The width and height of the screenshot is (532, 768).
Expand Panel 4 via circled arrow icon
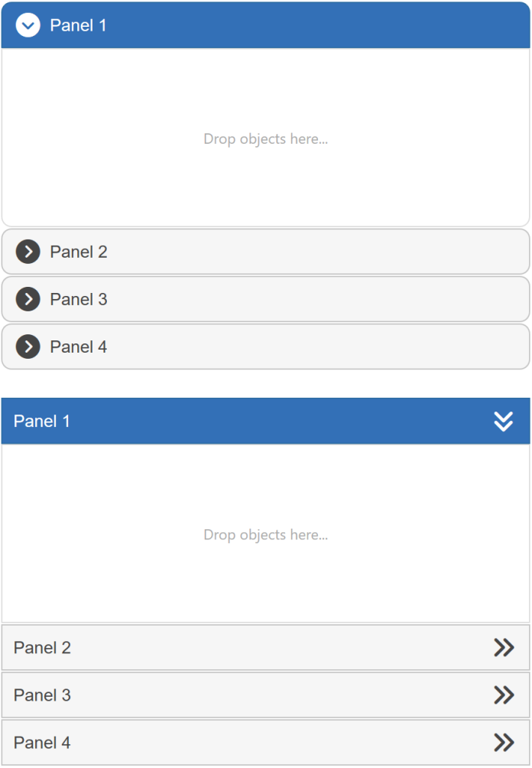[x=28, y=347]
